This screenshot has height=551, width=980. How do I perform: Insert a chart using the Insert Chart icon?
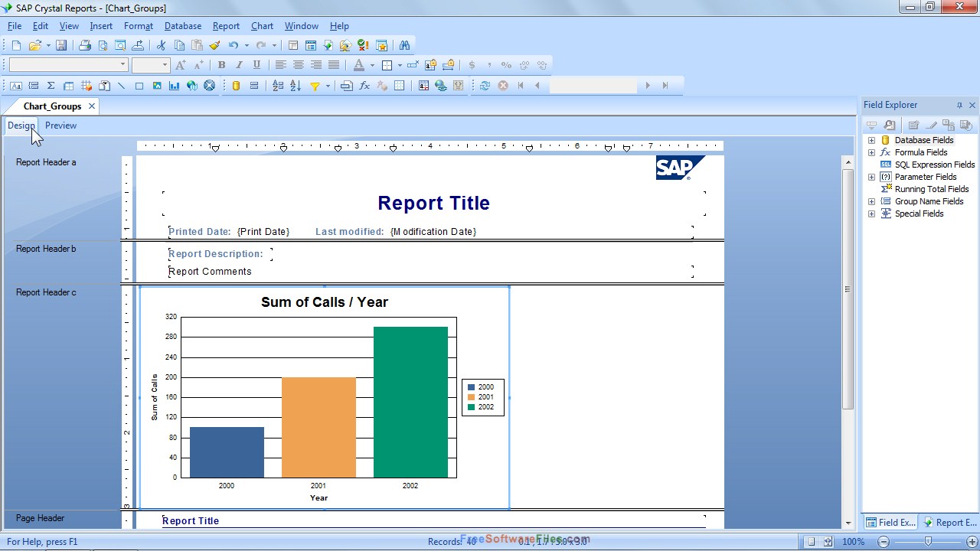[175, 85]
